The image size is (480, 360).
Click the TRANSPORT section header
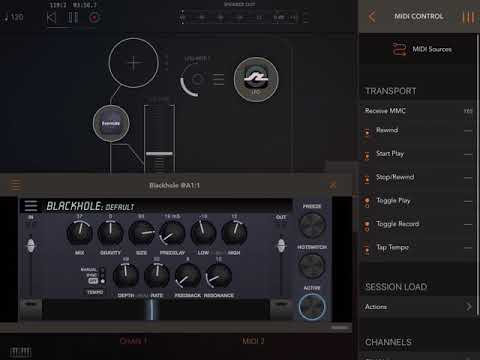point(391,91)
